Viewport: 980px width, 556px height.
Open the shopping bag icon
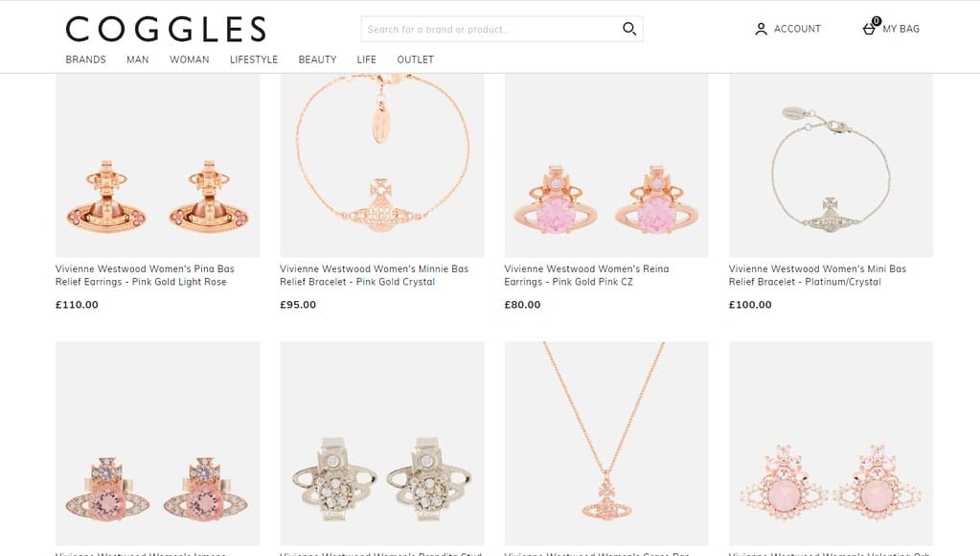(x=870, y=28)
